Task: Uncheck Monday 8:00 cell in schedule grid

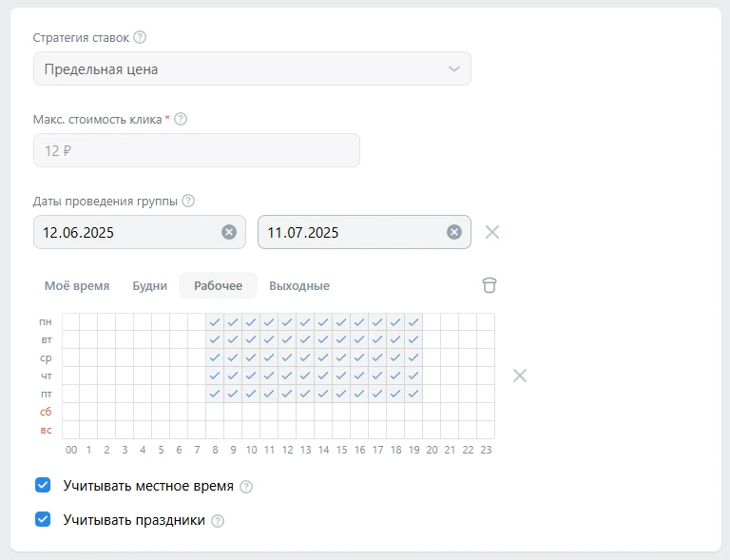Action: [215, 322]
